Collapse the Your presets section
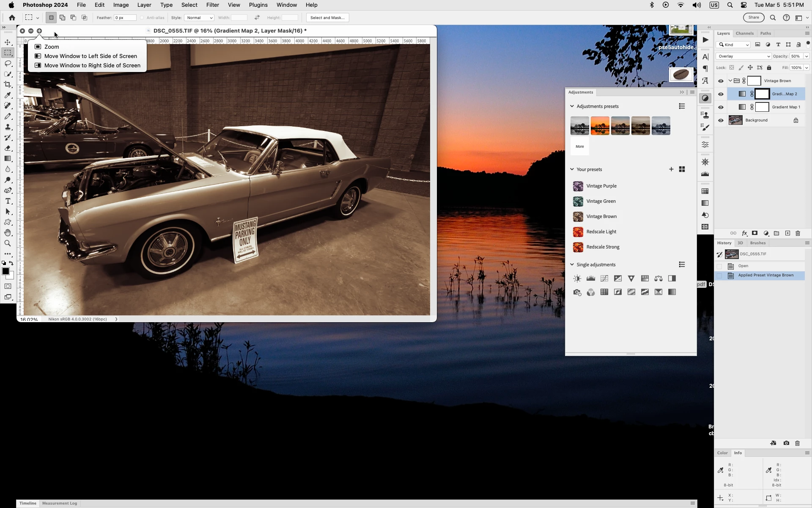 [x=572, y=169]
